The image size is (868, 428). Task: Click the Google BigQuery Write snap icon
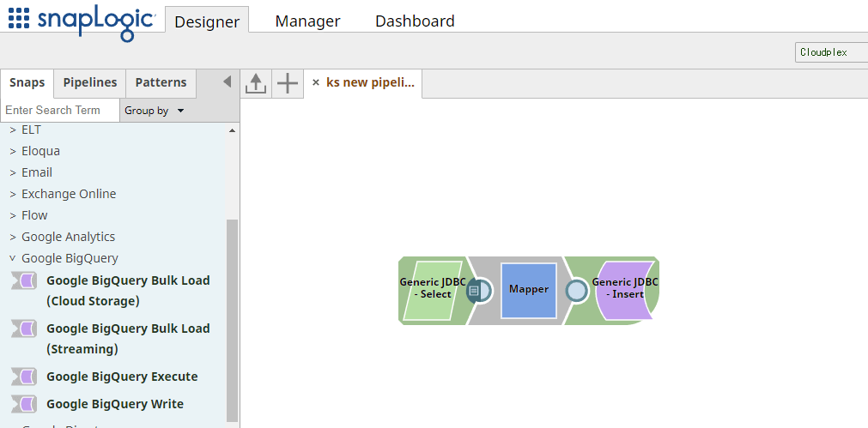click(23, 404)
